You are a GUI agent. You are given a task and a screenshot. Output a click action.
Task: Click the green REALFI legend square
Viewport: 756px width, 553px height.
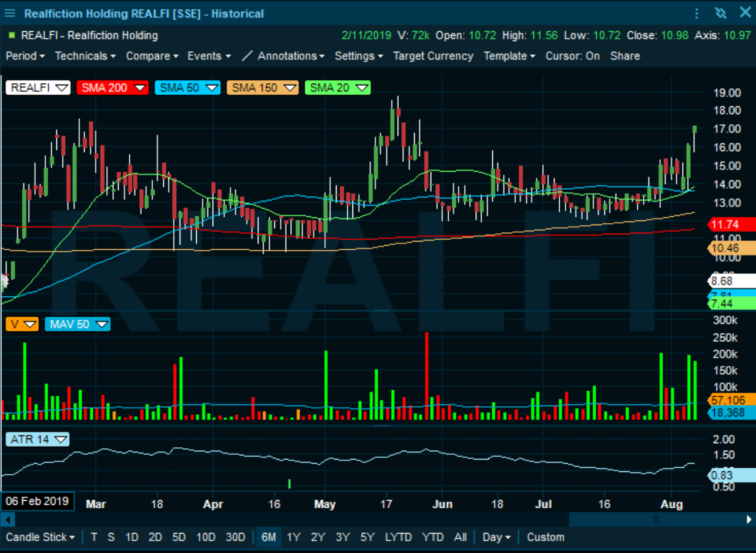tap(11, 35)
